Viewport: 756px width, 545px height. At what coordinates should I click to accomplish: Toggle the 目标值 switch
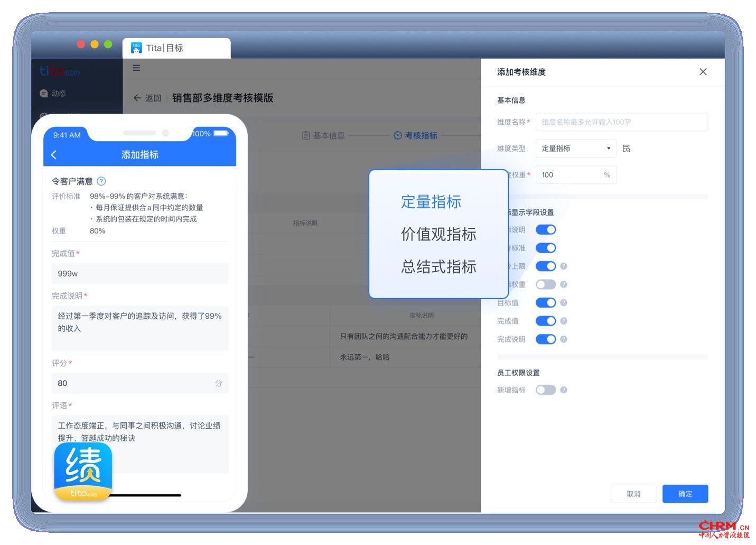pyautogui.click(x=546, y=303)
